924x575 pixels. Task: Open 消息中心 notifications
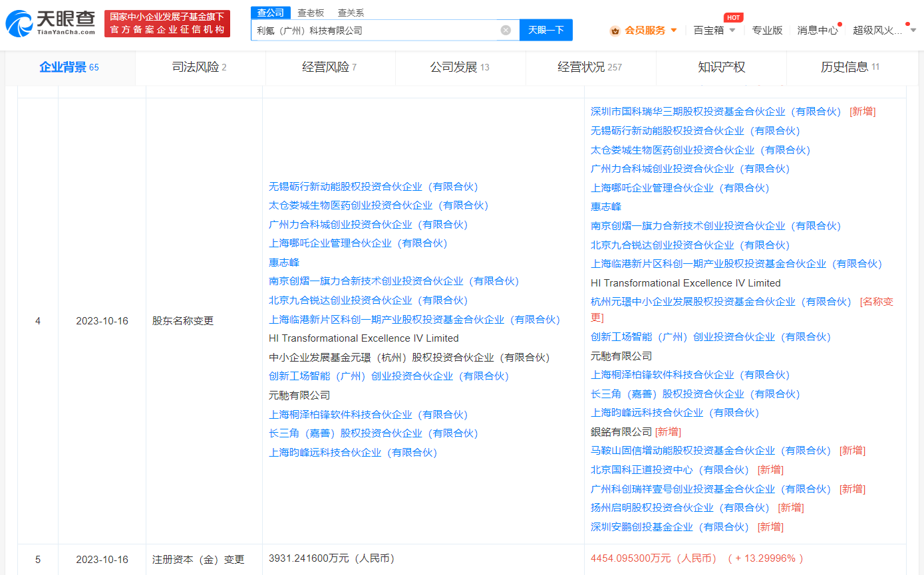818,30
